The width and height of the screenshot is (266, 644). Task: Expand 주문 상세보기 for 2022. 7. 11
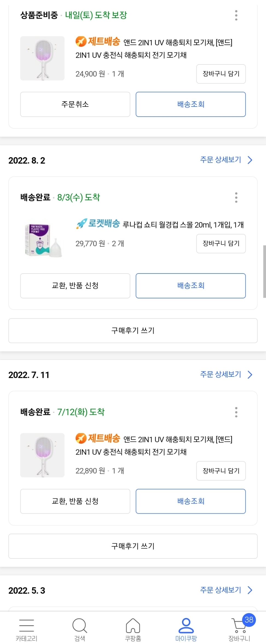tap(226, 374)
